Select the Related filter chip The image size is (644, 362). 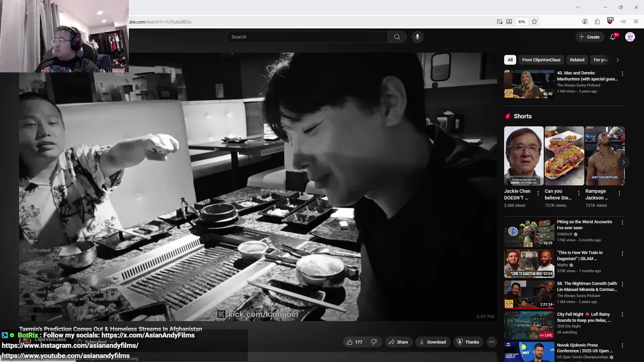(x=577, y=60)
